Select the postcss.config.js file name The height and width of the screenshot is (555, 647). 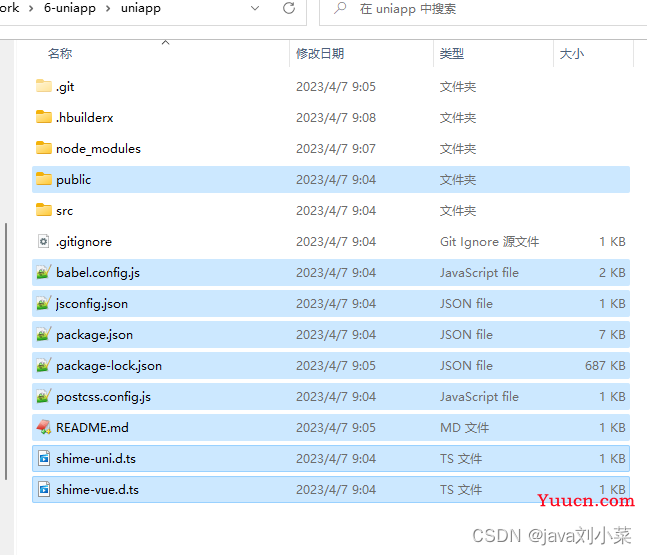click(x=103, y=397)
